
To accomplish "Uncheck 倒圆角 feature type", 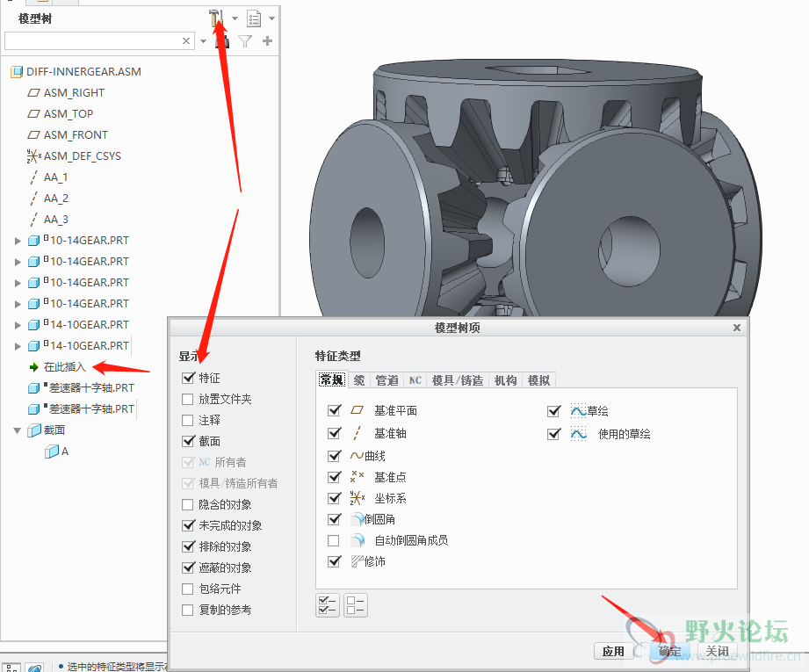I will [x=335, y=519].
